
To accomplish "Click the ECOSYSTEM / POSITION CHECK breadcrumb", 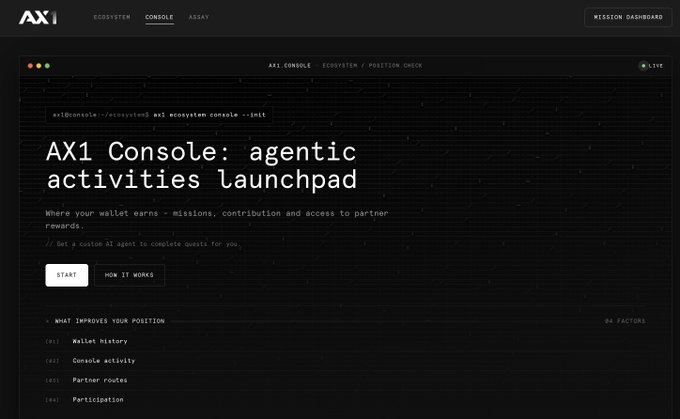I will pyautogui.click(x=372, y=66).
